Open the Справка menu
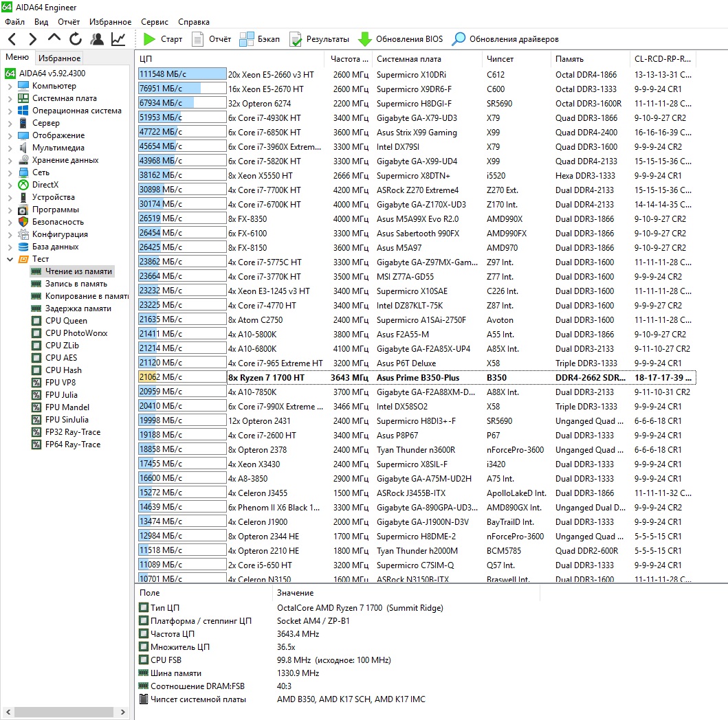This screenshot has width=728, height=720. pos(194,22)
